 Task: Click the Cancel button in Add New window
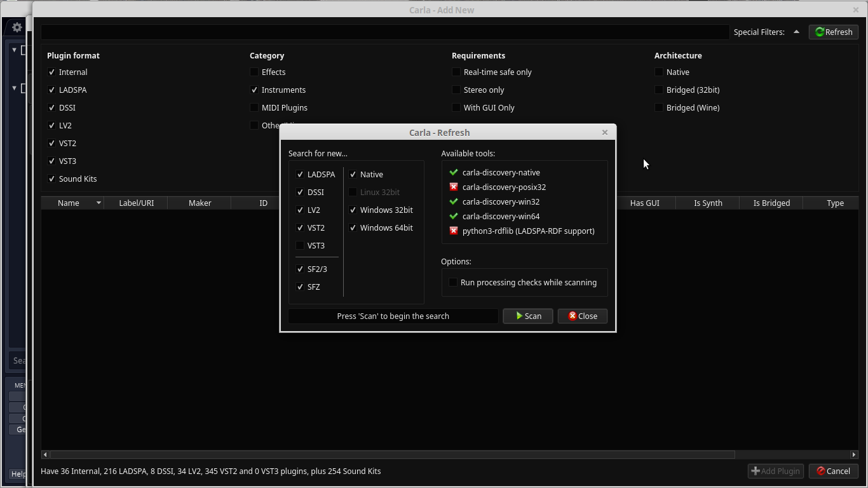click(x=834, y=471)
